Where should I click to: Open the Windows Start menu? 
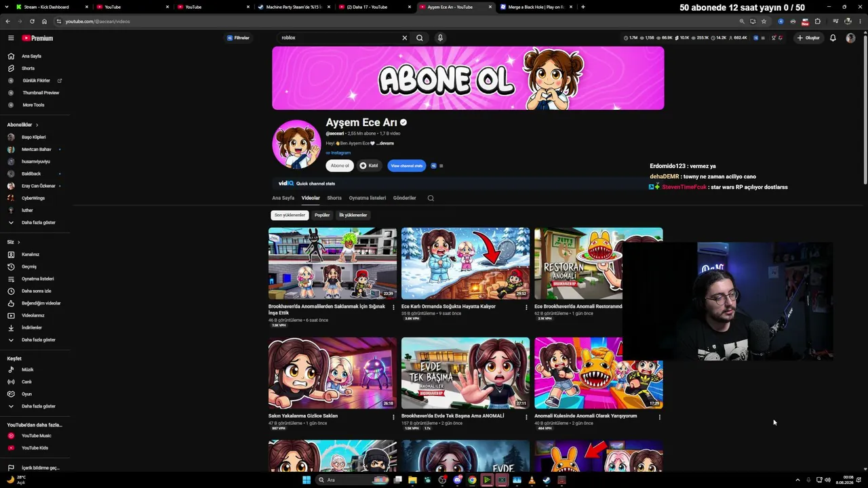[x=307, y=480]
